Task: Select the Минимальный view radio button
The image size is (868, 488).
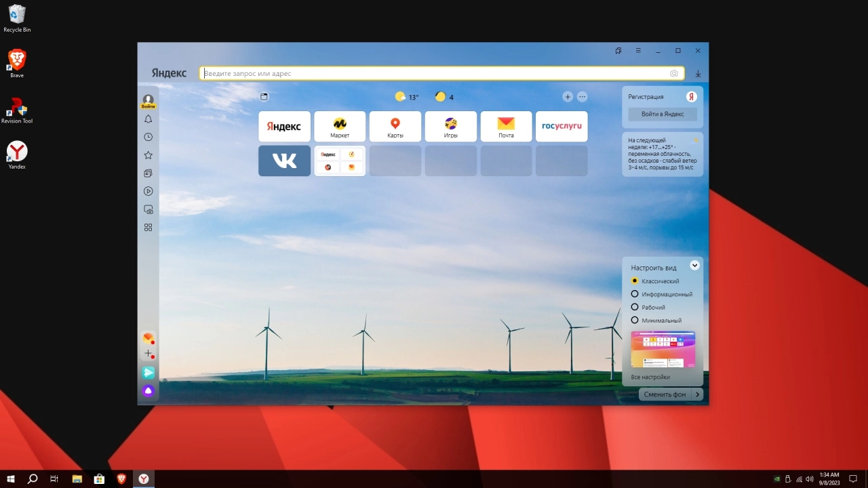Action: [635, 320]
